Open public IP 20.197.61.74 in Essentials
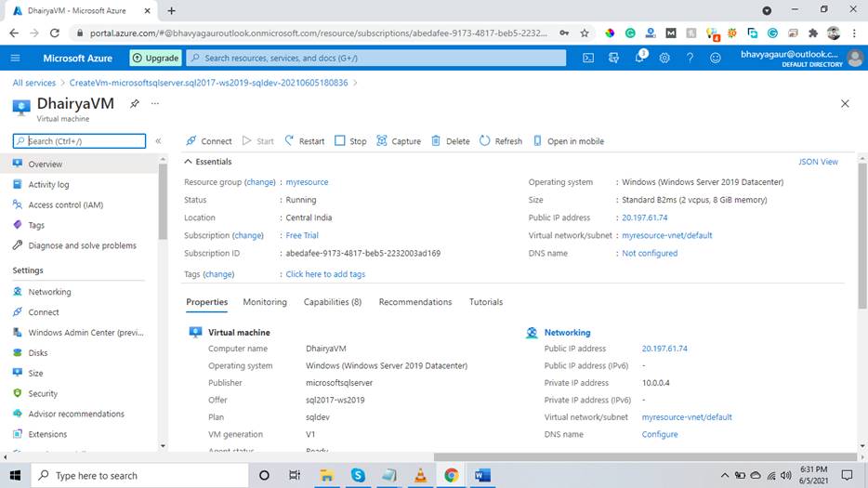The image size is (868, 488). tap(644, 218)
